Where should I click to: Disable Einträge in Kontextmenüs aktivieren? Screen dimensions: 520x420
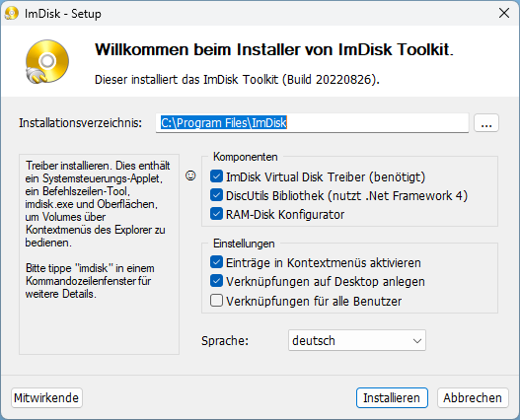point(216,262)
